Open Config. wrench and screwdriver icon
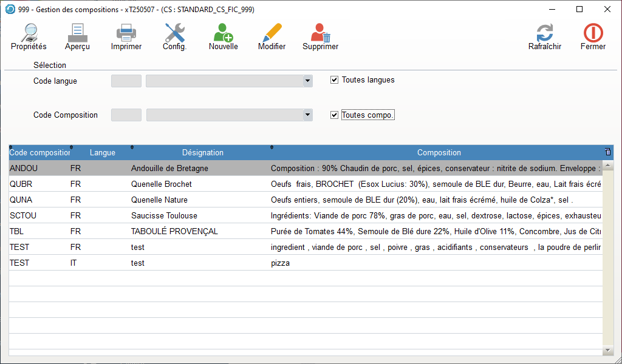 (x=174, y=33)
